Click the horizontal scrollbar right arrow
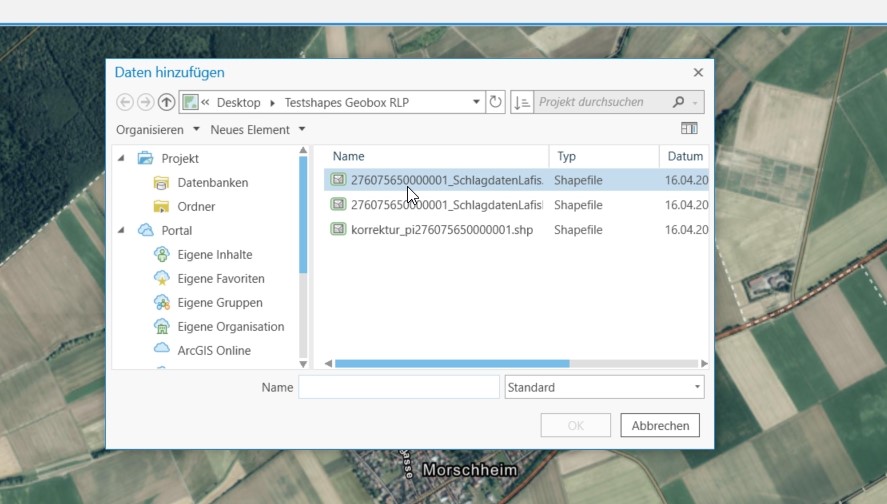Viewport: 887px width, 504px height. [704, 364]
